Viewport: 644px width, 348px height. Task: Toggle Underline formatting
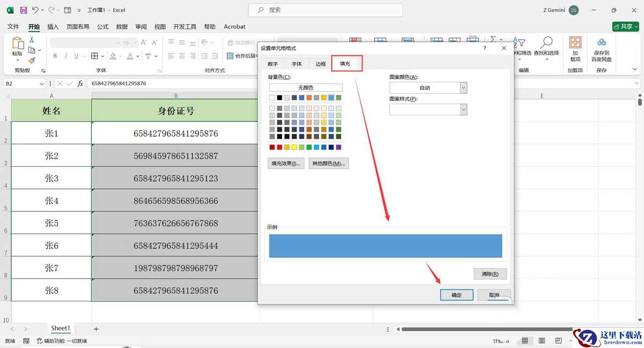point(76,56)
